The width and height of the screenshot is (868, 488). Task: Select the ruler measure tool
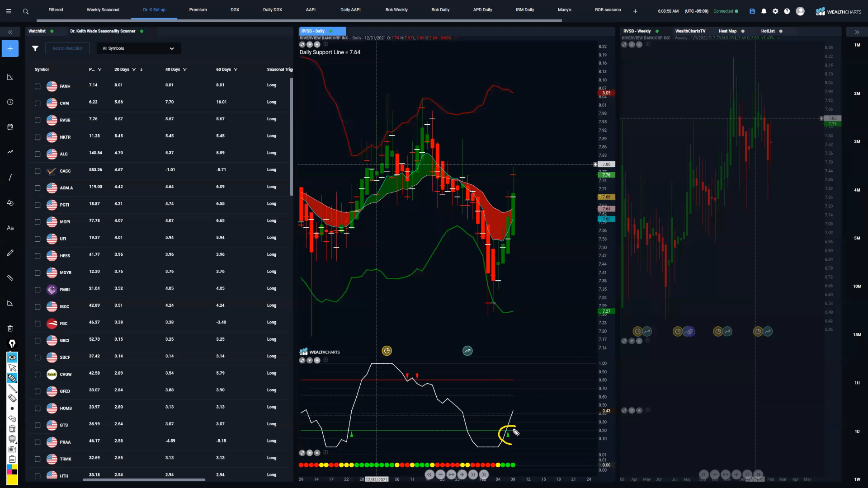click(10, 278)
